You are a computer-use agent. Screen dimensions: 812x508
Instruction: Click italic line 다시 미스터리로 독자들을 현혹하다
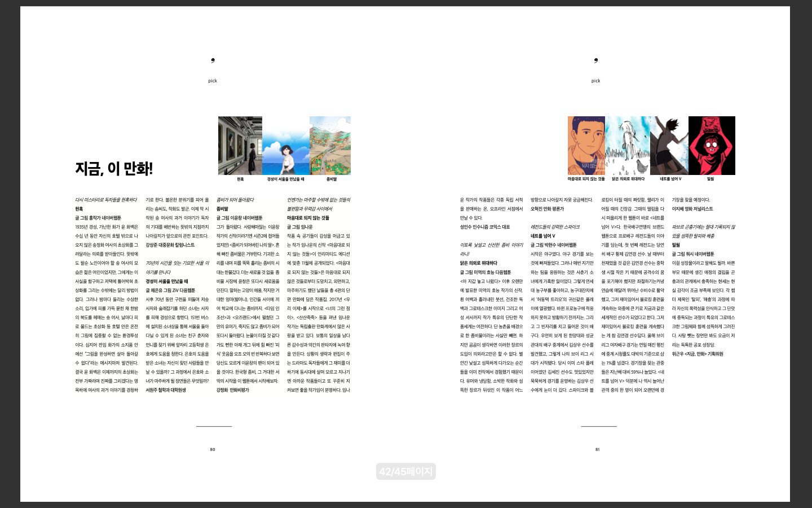pyautogui.click(x=106, y=200)
